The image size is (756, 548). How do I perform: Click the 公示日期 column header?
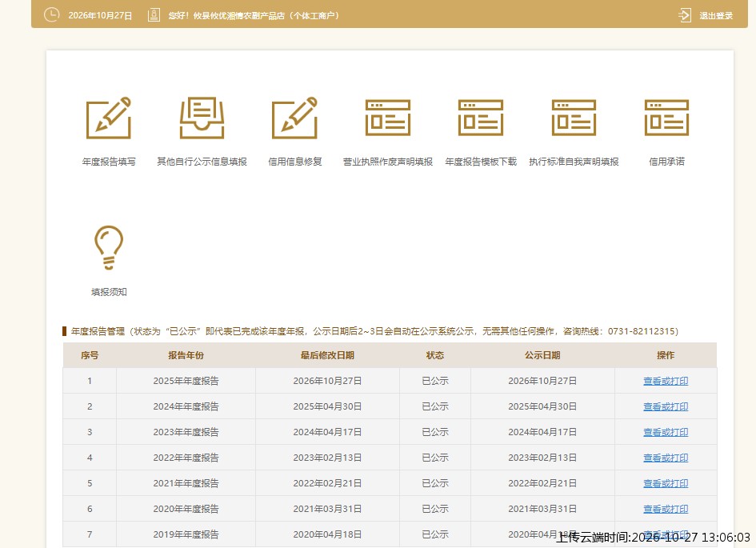click(542, 355)
